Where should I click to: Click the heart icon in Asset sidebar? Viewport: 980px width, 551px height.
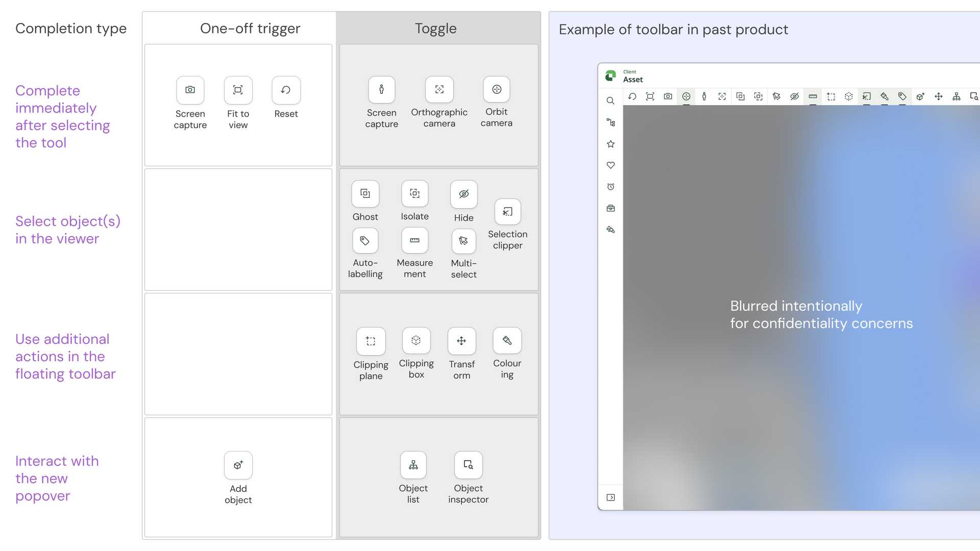[610, 165]
